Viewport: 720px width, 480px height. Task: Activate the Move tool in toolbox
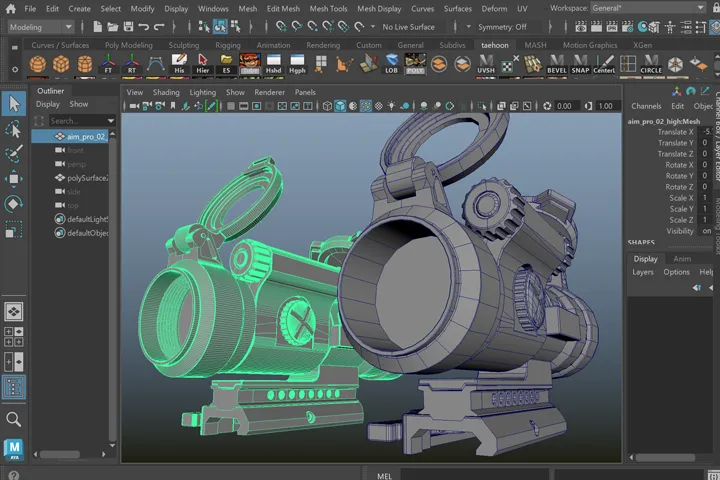click(14, 179)
